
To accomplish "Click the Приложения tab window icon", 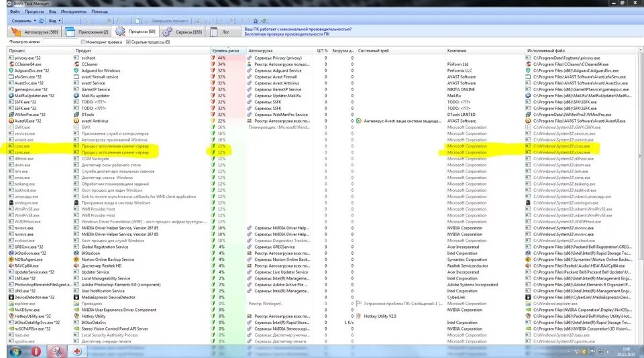I will [x=70, y=32].
